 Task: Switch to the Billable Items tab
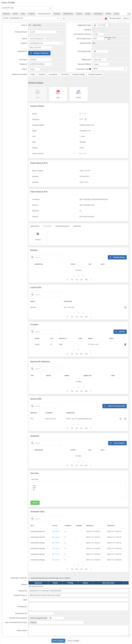[x=68, y=14]
